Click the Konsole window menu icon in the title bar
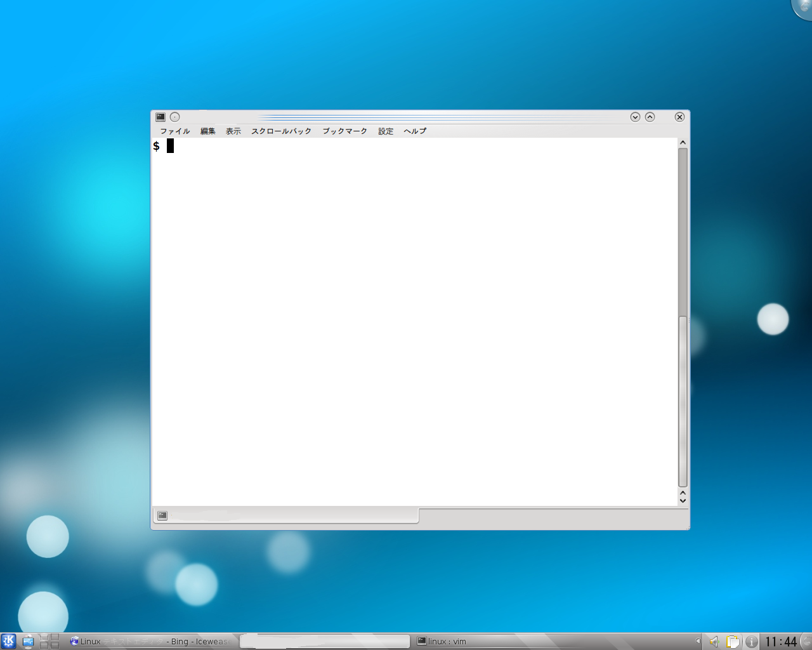Viewport: 812px width, 650px height. pyautogui.click(x=160, y=117)
